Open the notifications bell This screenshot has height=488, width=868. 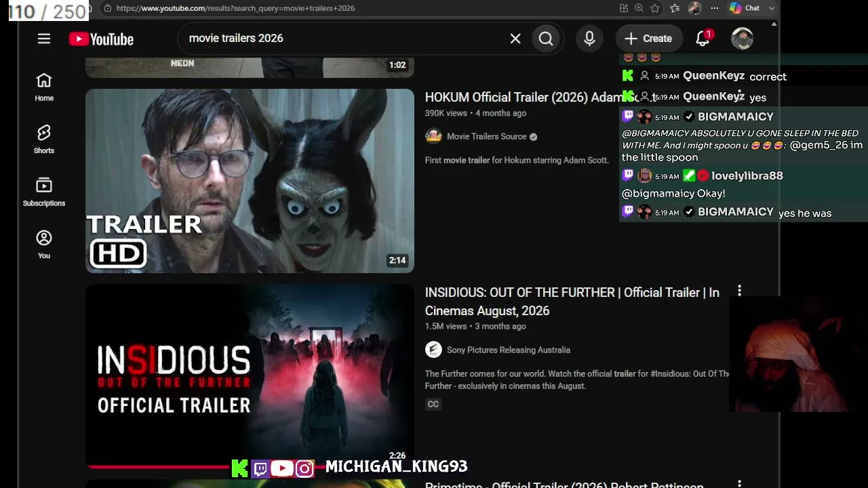point(703,39)
